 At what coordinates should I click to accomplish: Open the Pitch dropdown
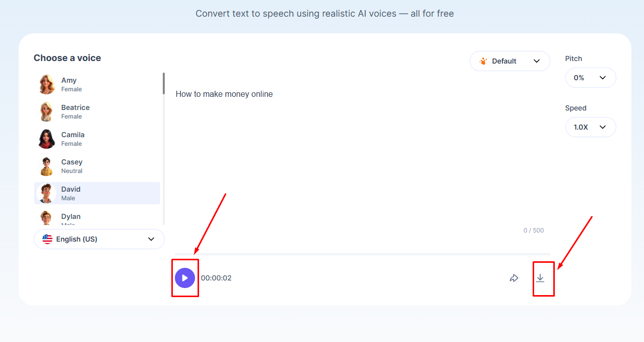click(x=590, y=78)
